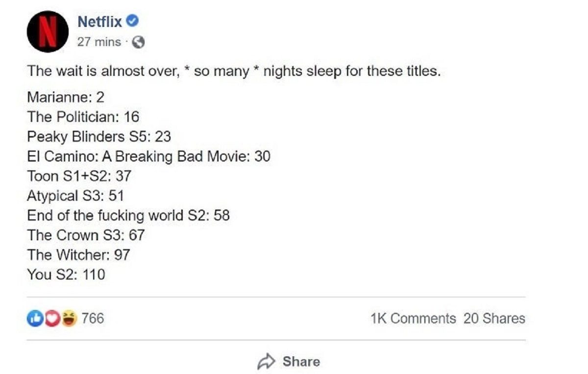Click the blue Like reaction icon
Viewport: 588px width, 374px height.
point(34,319)
